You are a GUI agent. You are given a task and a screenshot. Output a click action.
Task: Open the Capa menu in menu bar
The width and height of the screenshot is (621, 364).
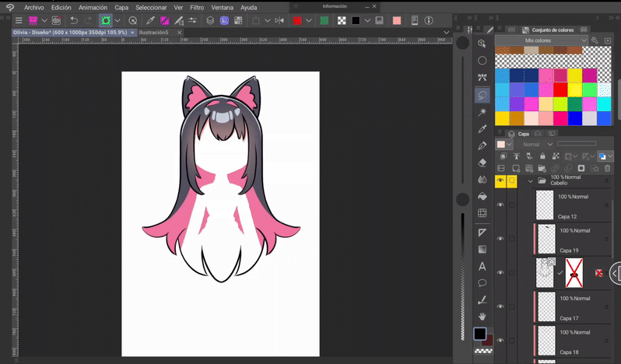121,7
